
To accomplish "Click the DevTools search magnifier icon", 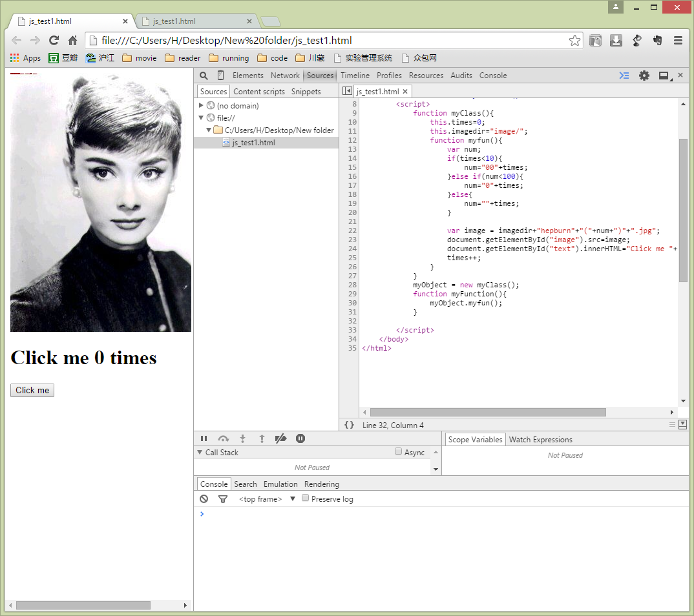I will 204,76.
